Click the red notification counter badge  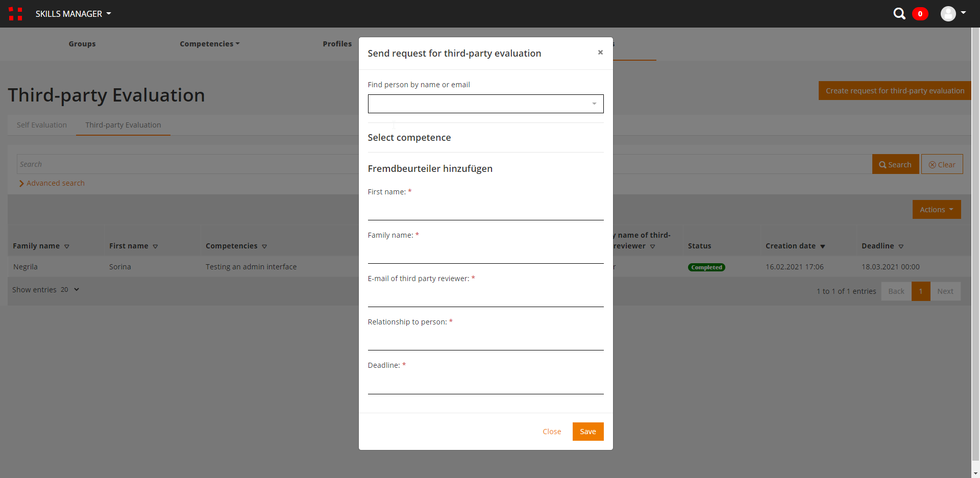point(920,14)
